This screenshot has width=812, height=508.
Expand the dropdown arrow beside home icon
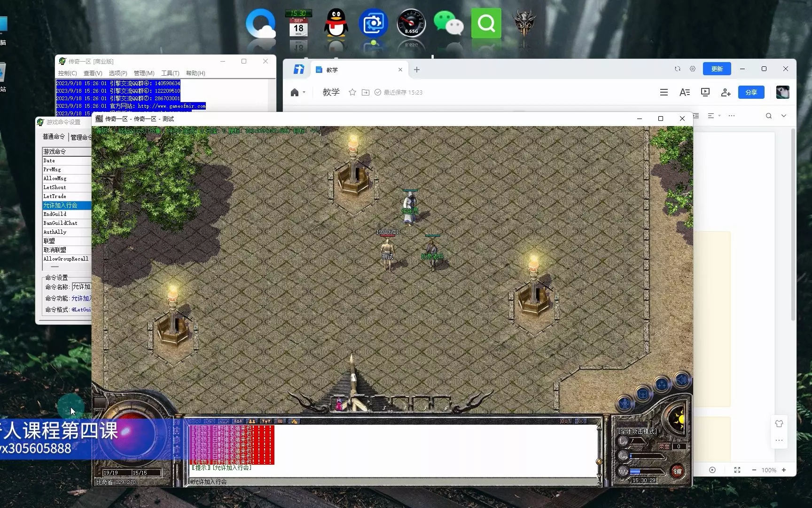(x=304, y=92)
